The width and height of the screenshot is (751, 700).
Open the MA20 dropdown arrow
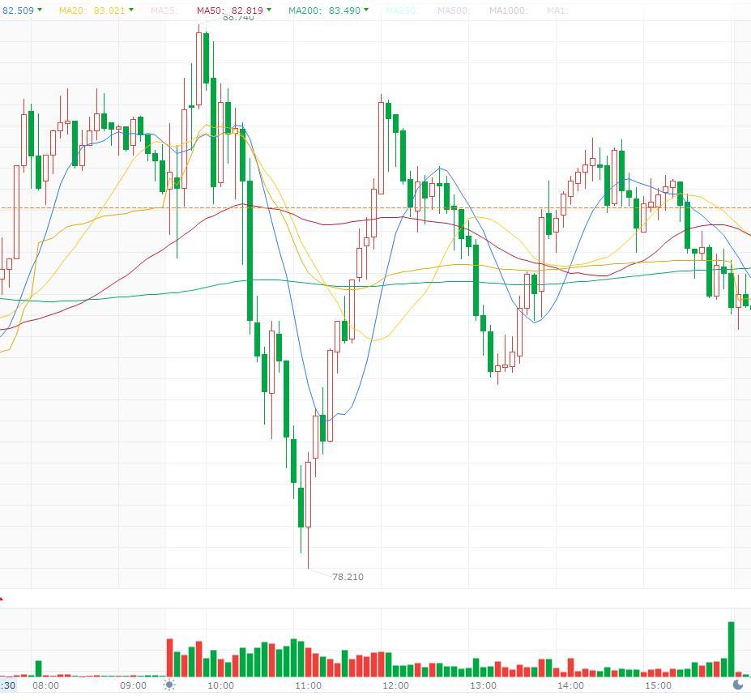(x=131, y=10)
